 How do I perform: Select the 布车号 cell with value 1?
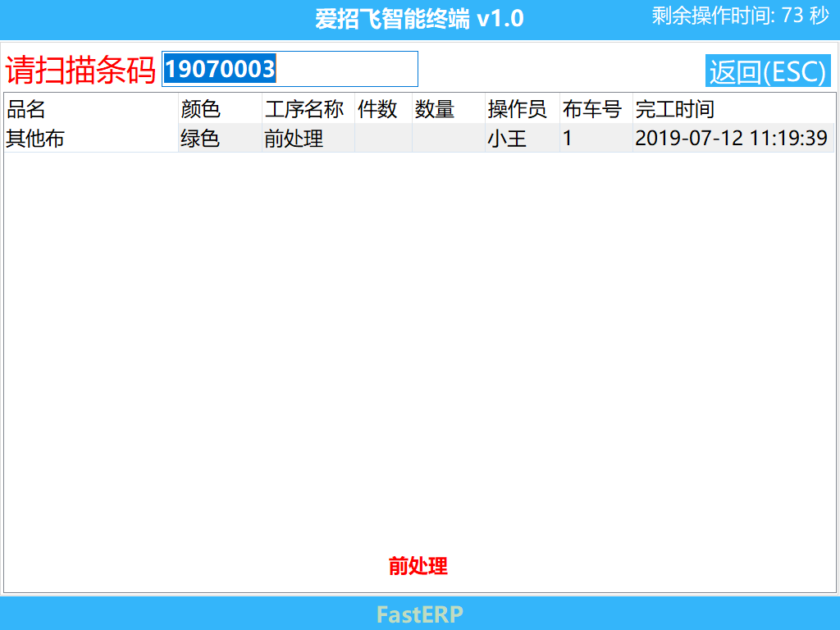tap(596, 138)
